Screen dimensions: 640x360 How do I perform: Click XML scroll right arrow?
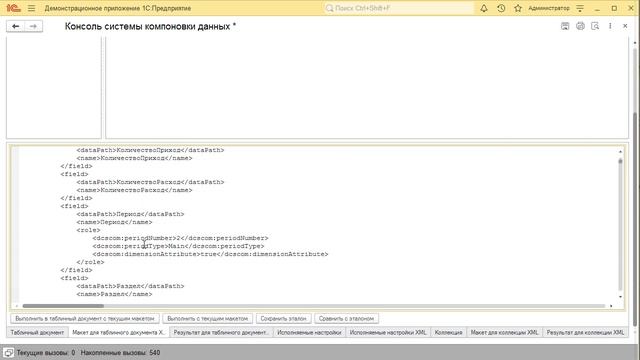[611, 306]
